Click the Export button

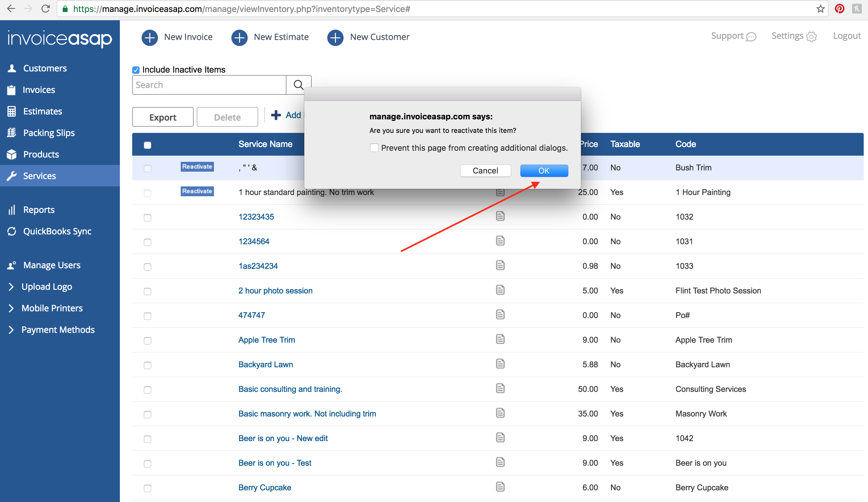tap(163, 117)
